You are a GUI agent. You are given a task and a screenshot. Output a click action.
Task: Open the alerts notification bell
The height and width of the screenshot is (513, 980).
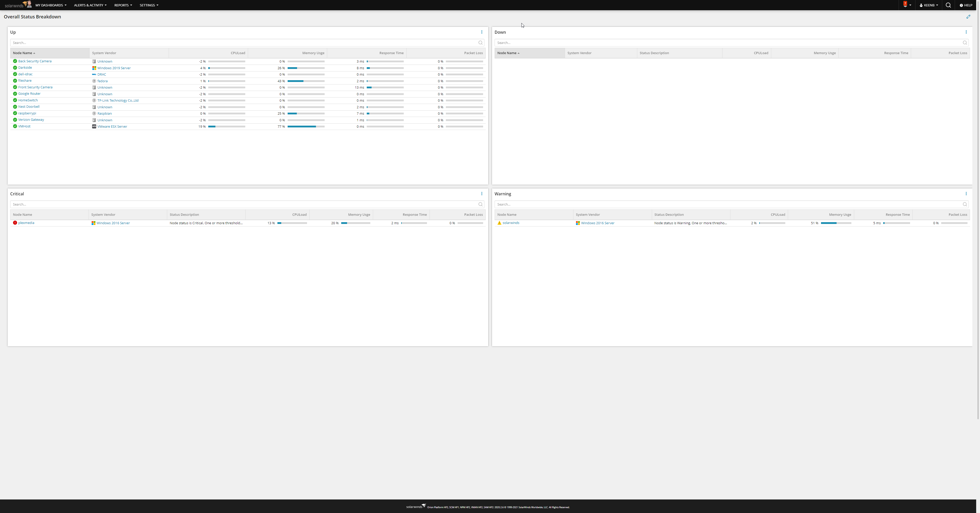click(905, 5)
